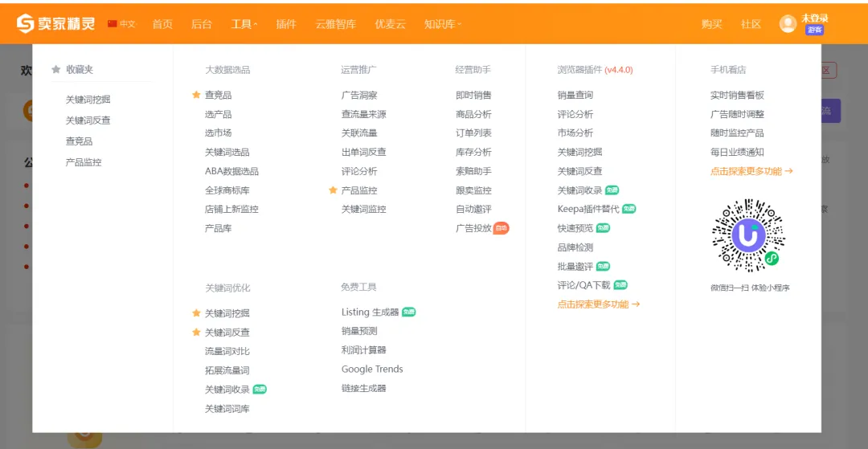
Task: Open 后台 in the top navigation
Action: pyautogui.click(x=202, y=24)
